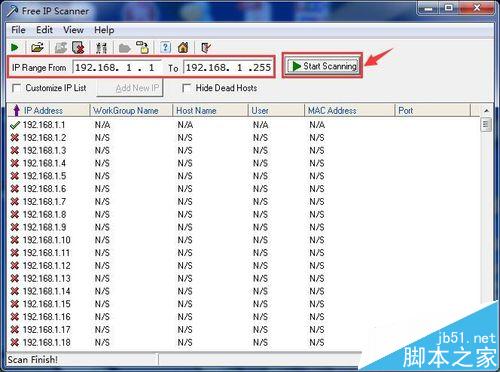
Task: Click the green start scan toolbar icon
Action: point(14,48)
